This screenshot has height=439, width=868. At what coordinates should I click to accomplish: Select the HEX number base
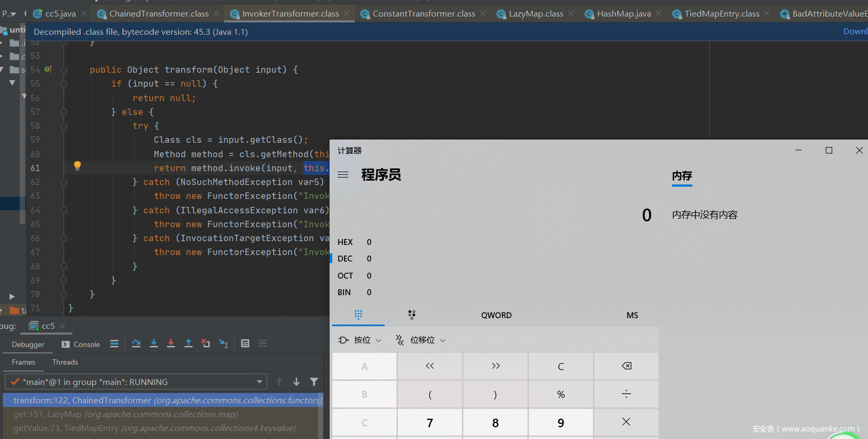[345, 242]
